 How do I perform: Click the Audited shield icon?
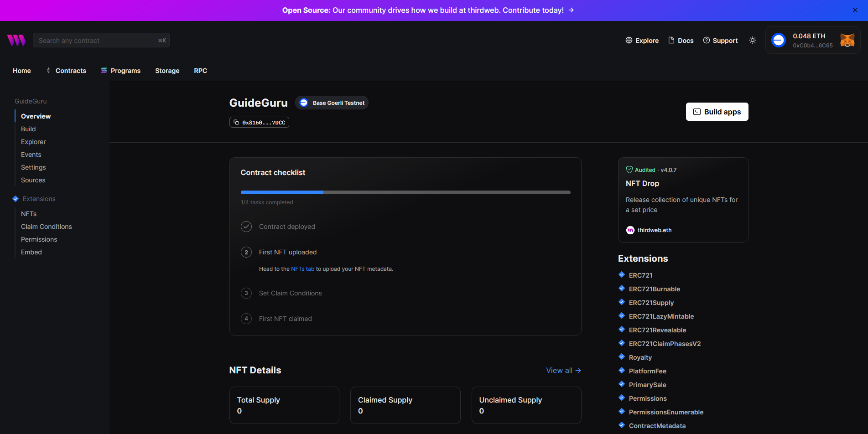629,170
